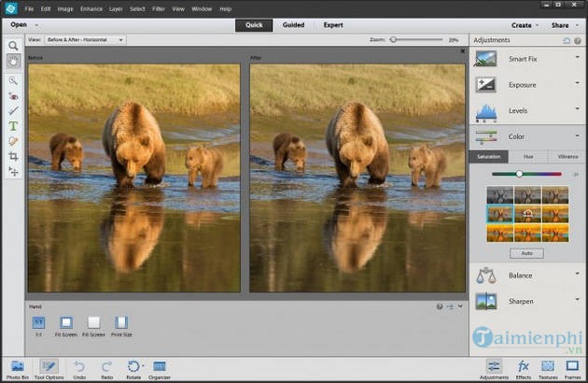Select the Zoom tool in the toolbox
588x383 pixels.
tap(13, 46)
